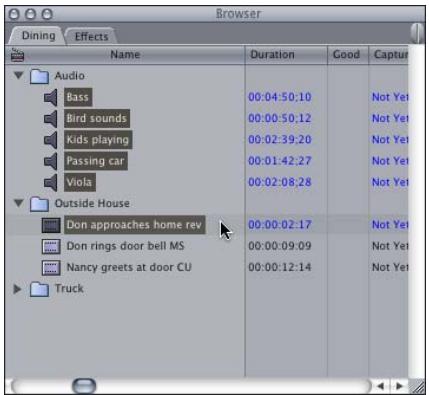This screenshot has width=429, height=395.
Task: Select the Nancy greets at door CU clip
Action: click(x=129, y=268)
